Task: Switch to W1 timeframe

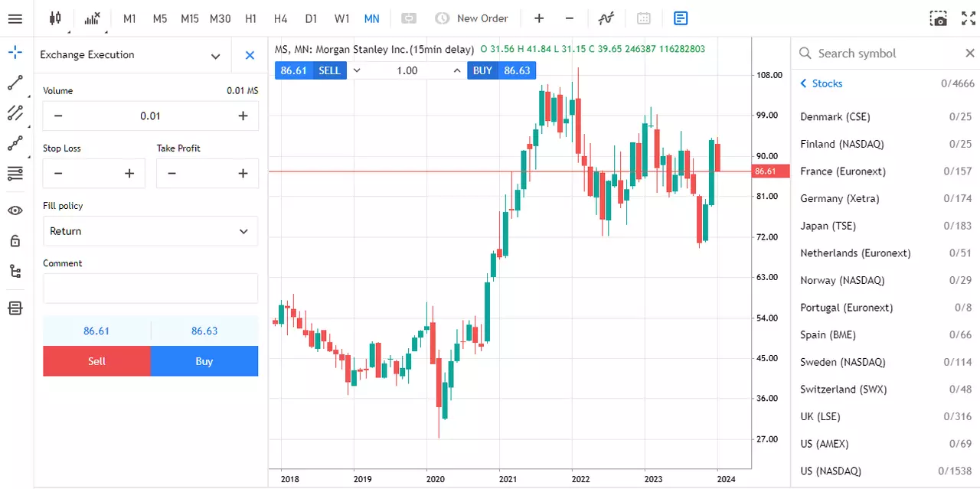Action: coord(342,18)
